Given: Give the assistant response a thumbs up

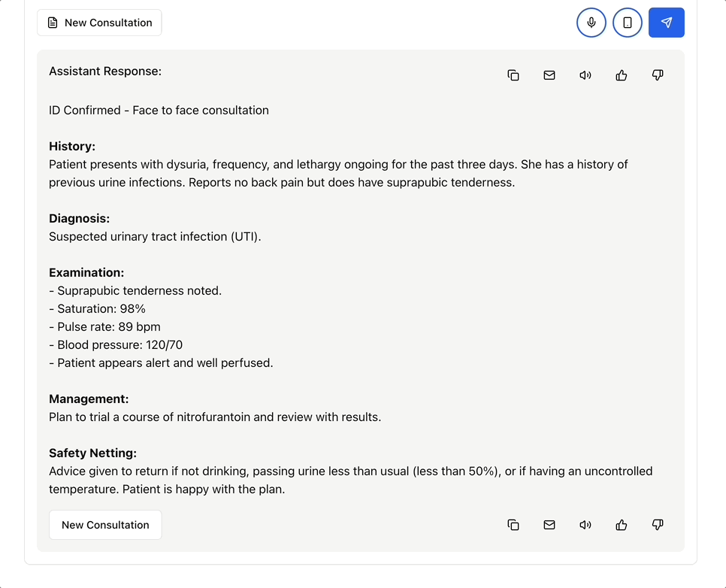Looking at the screenshot, I should [x=622, y=74].
